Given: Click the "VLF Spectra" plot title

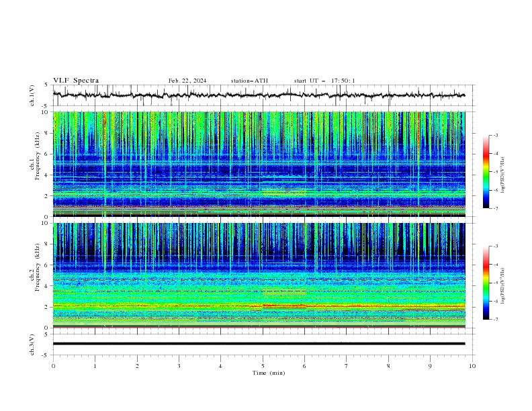Looking at the screenshot, I should 76,81.
